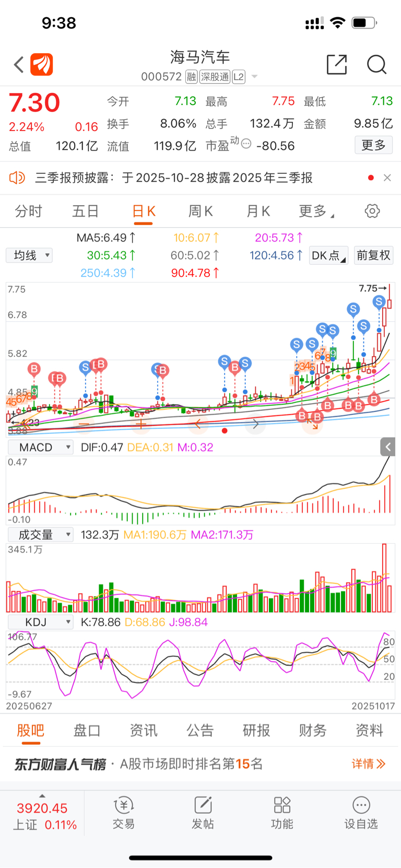Viewport: 401px width, 868px height.
Task: Open the 公告 tab
Action: pos(200,730)
